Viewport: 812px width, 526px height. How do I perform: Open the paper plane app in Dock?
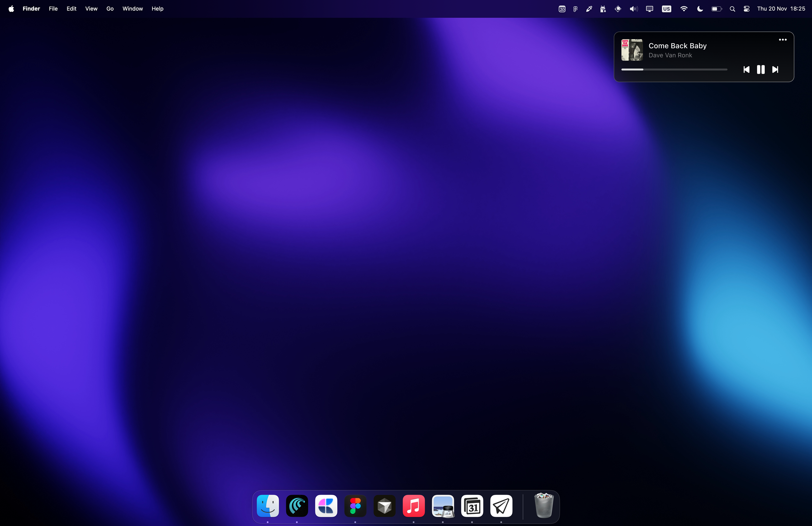501,506
